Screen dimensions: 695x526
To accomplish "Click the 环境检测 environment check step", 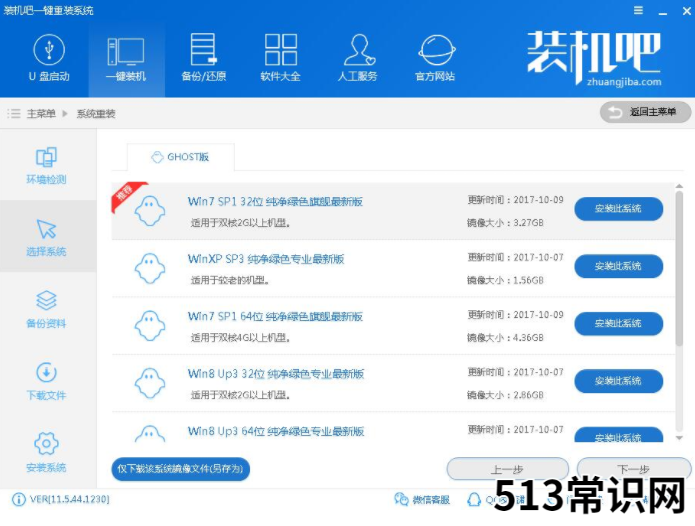I will (x=47, y=165).
